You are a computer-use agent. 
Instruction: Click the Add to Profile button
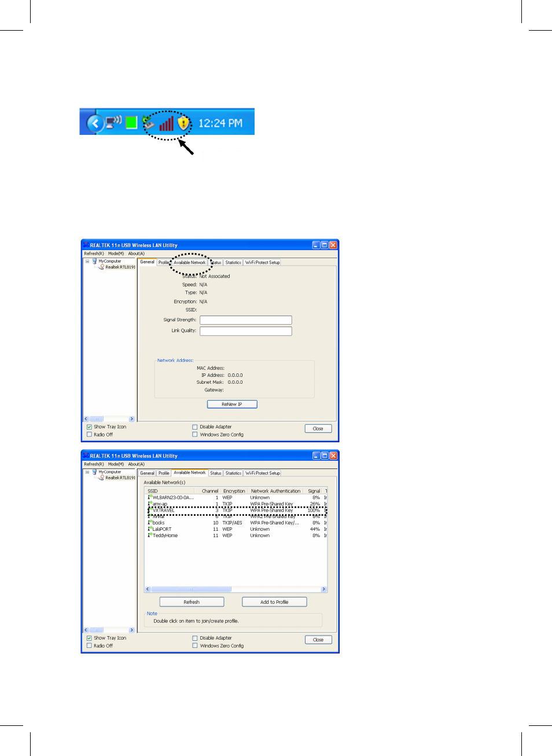(274, 602)
